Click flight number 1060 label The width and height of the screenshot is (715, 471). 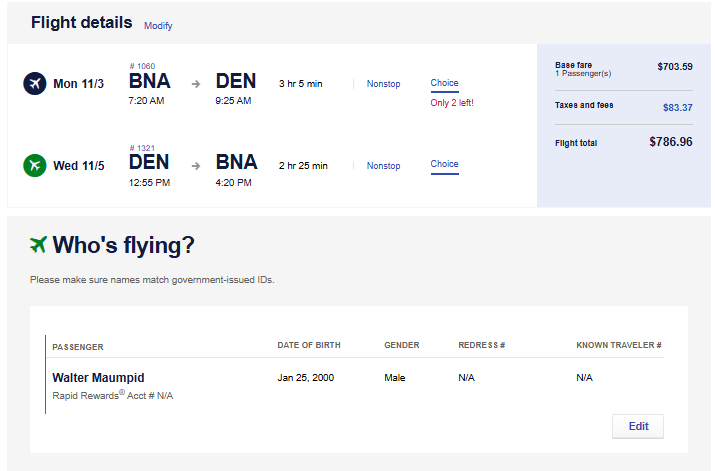pos(142,67)
